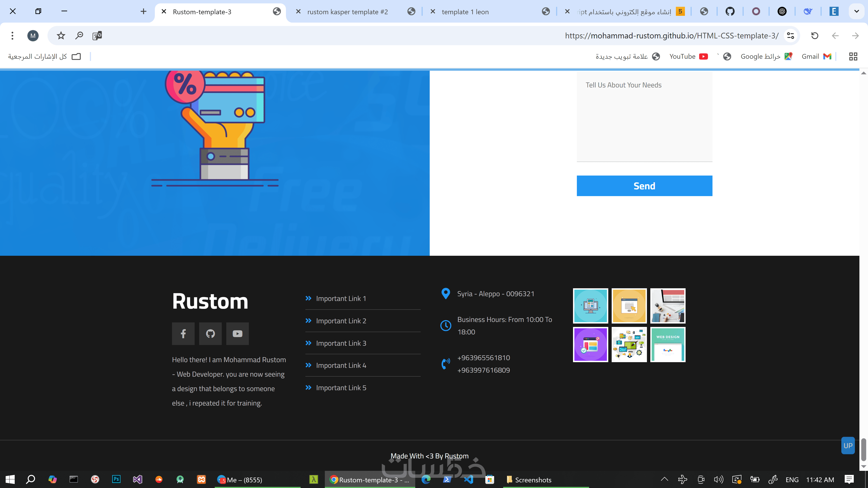Bookmark this page with the star icon
868x488 pixels.
(x=61, y=35)
